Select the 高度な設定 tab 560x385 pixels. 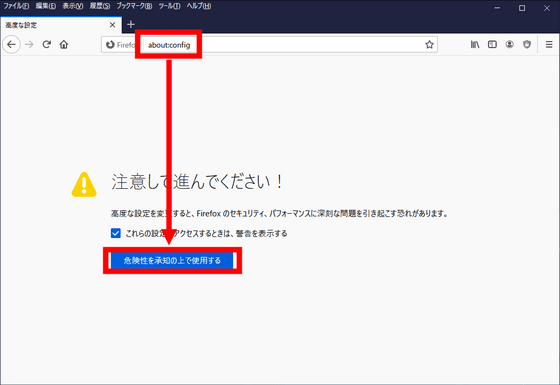[61, 25]
